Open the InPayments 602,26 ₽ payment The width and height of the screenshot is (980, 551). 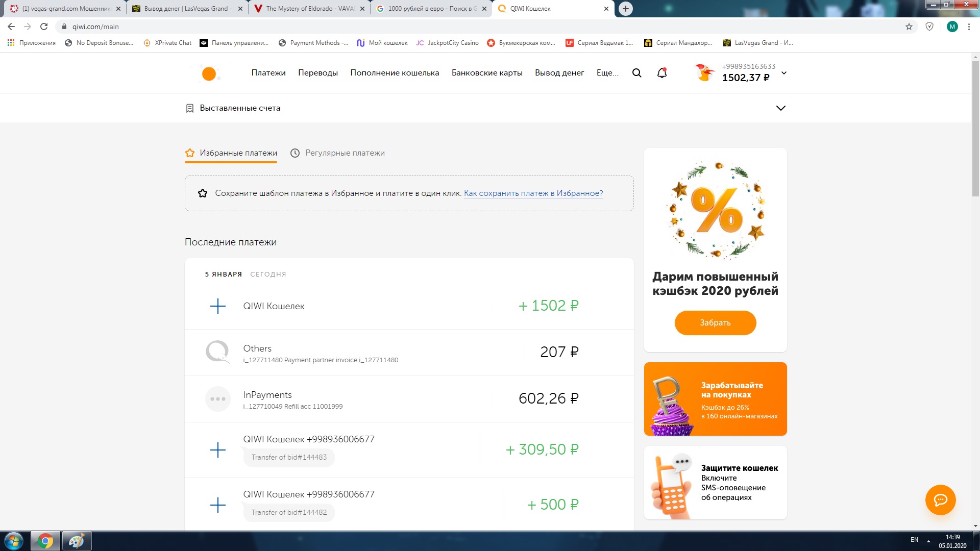click(409, 399)
